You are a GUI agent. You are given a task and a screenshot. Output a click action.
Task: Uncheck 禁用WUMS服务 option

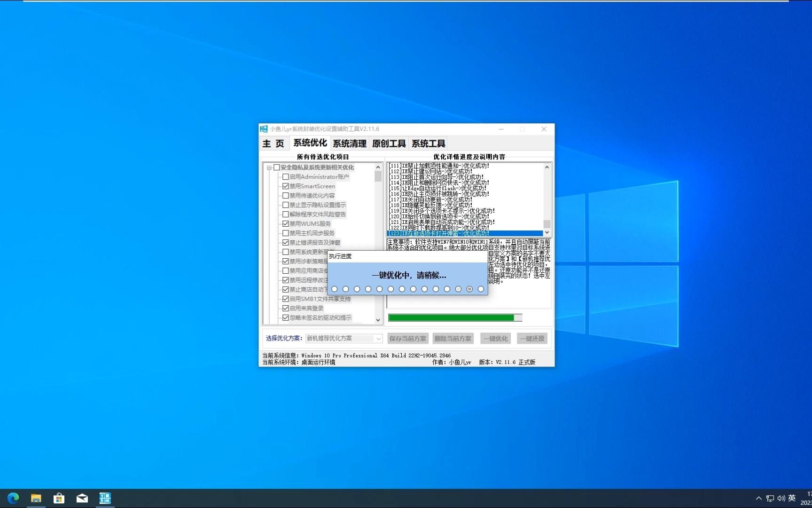coord(285,224)
